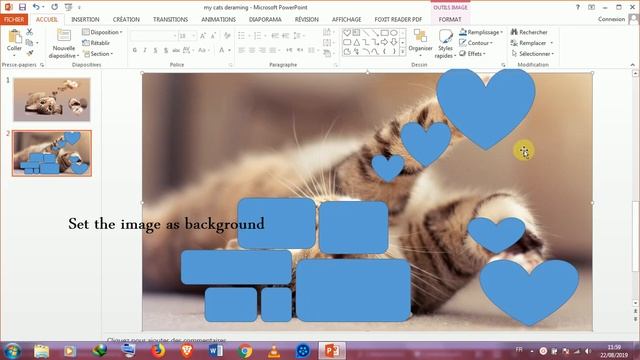Switch to the FORMAT image tools tab
The image size is (640, 360).
tap(450, 19)
